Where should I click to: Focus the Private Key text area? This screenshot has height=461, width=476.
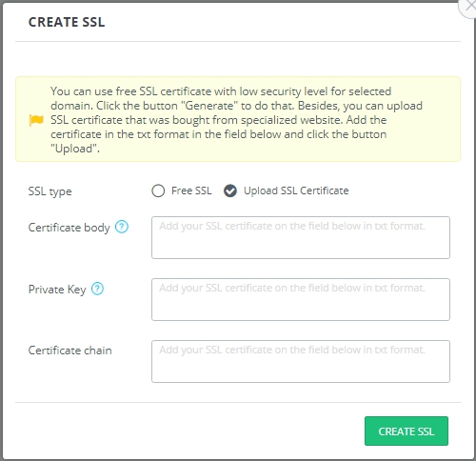tap(301, 299)
